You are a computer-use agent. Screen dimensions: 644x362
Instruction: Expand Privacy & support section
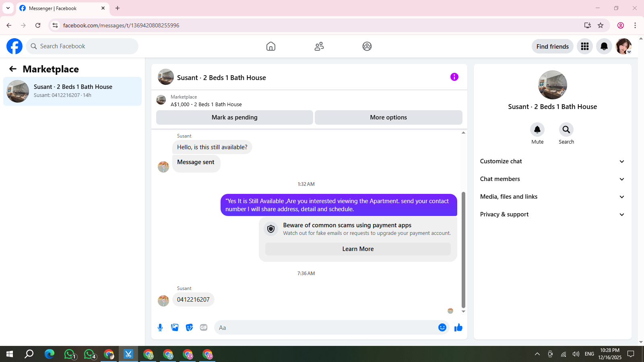(552, 214)
